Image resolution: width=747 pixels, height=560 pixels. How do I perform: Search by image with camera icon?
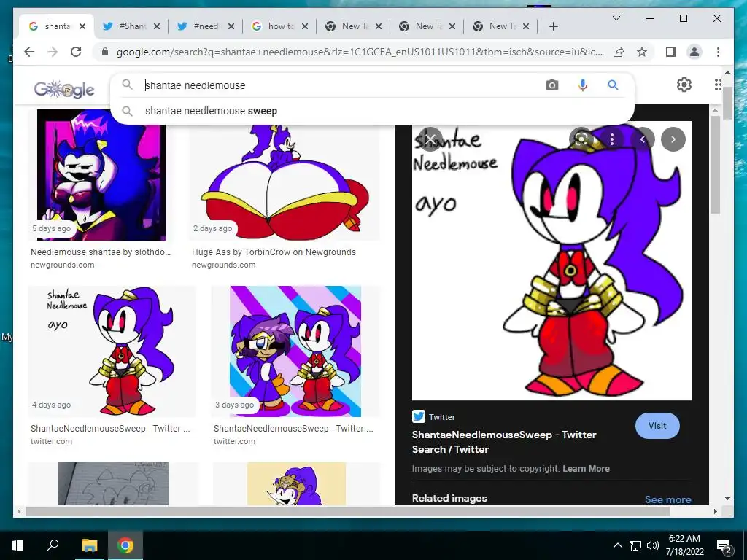(x=551, y=85)
